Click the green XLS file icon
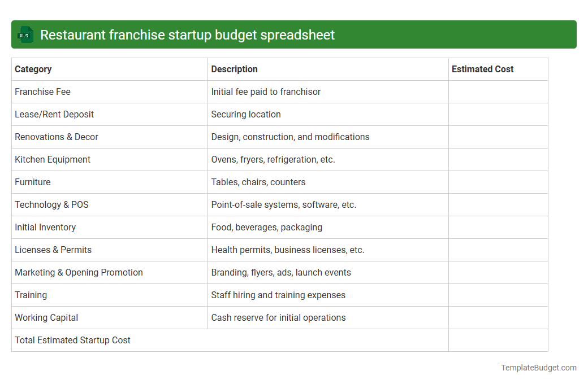Screen dimensions: 588x384 pos(25,34)
